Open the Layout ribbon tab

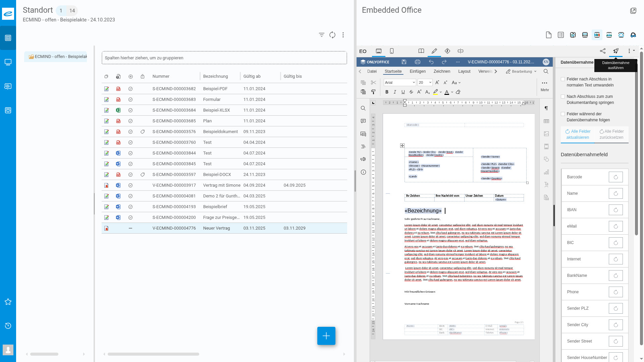pyautogui.click(x=464, y=71)
